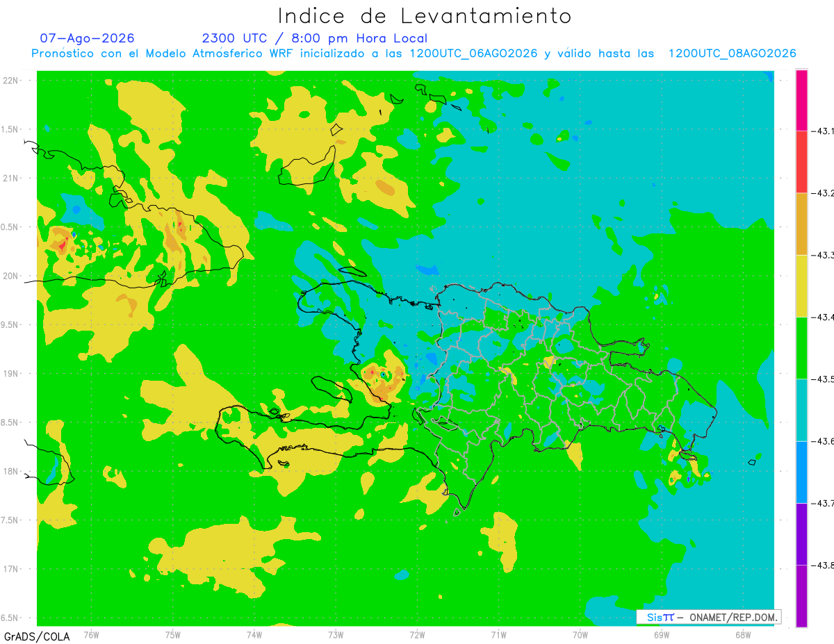
Task: Click the "18N" latitude label
Action: click(x=11, y=471)
